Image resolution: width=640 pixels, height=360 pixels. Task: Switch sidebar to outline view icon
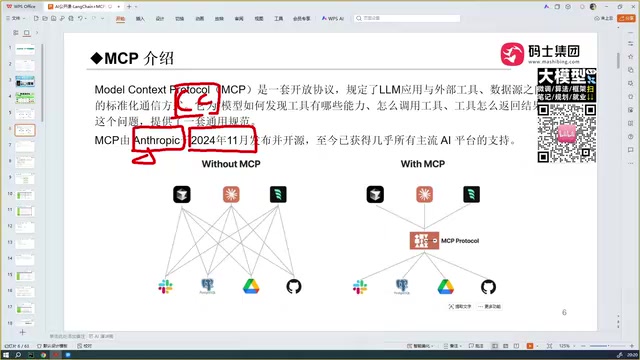point(16,33)
